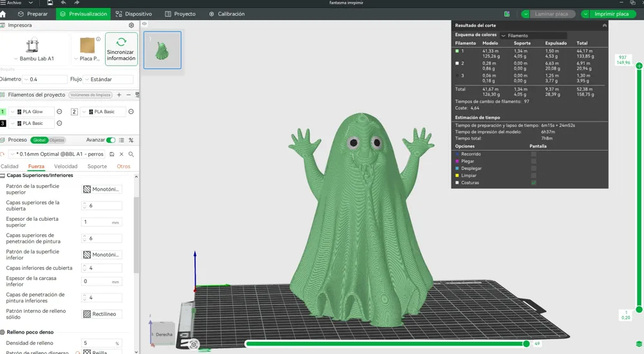This screenshot has width=644, height=354.
Task: Switch to the Dispositivo tab
Action: 133,14
